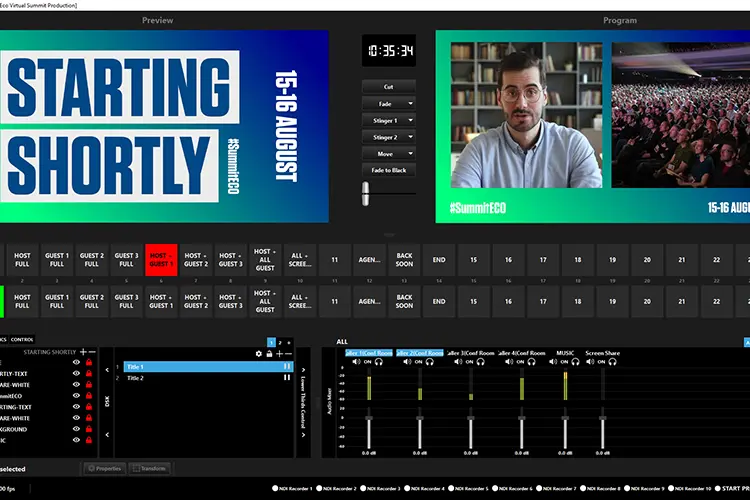Remove layer via minus next to STARTING SHORTLY
This screenshot has height=500, width=750.
tap(92, 352)
